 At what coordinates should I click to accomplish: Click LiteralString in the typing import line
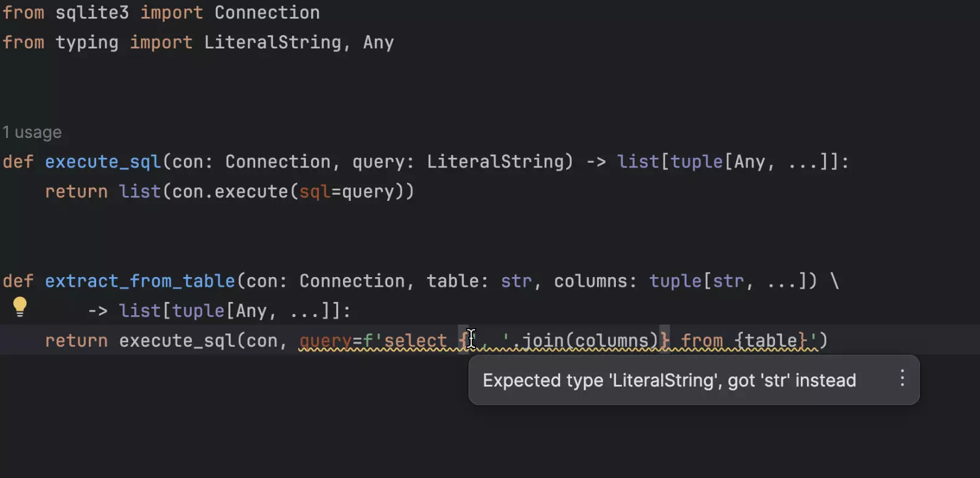click(x=272, y=42)
